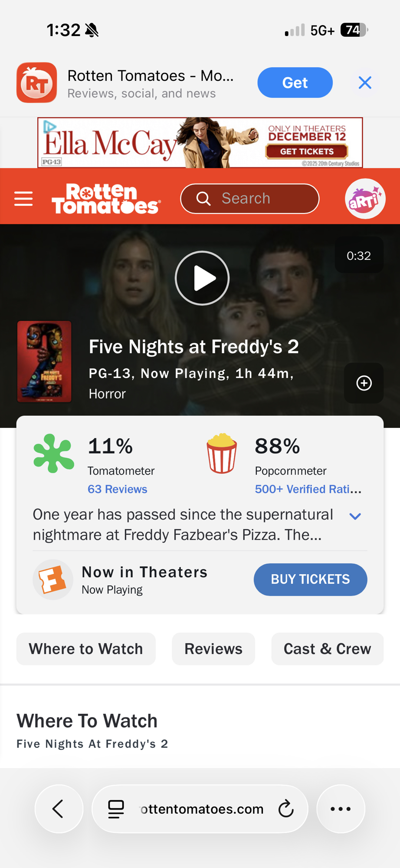The height and width of the screenshot is (868, 400).
Task: Click the Rotten Tomatoes logo
Action: (x=106, y=199)
